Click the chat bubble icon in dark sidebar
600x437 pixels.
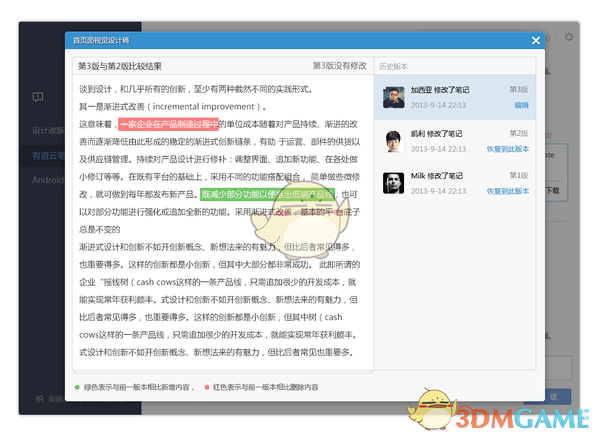coord(38,97)
